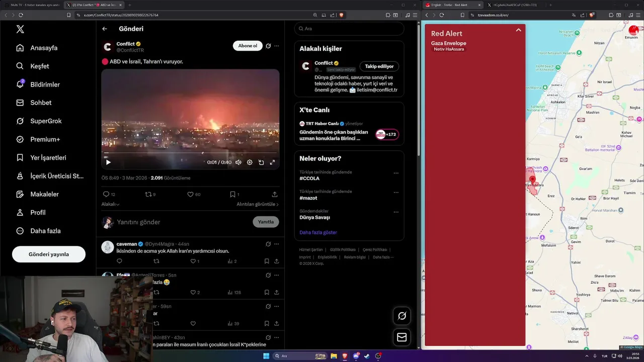644x362 pixels.
Task: Open reply icon with 12 replies
Action: [x=106, y=194]
